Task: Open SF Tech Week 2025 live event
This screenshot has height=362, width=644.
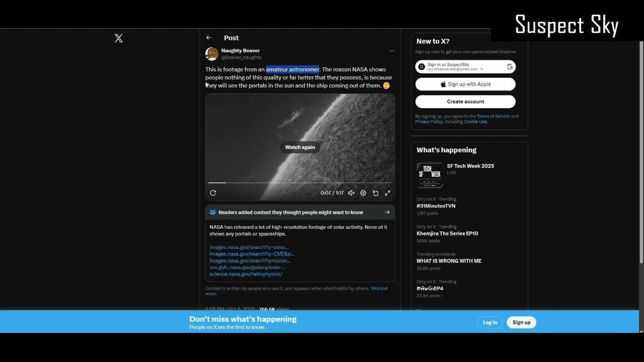Action: coord(470,166)
